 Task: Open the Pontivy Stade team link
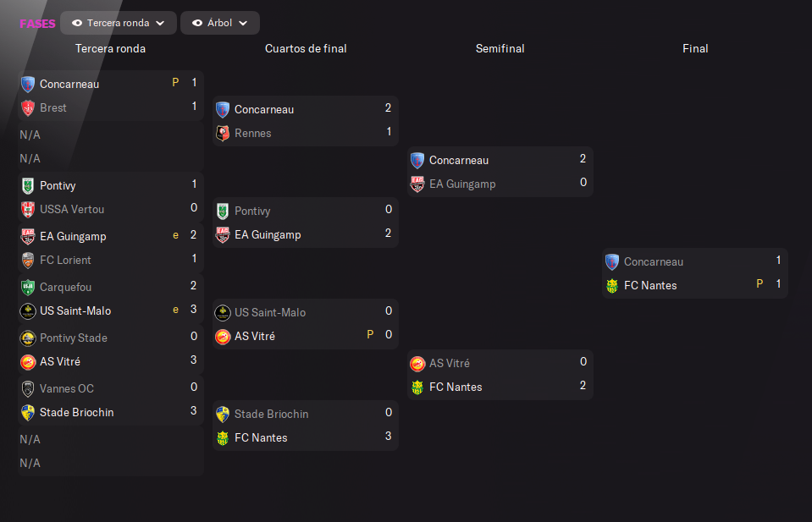tap(74, 338)
